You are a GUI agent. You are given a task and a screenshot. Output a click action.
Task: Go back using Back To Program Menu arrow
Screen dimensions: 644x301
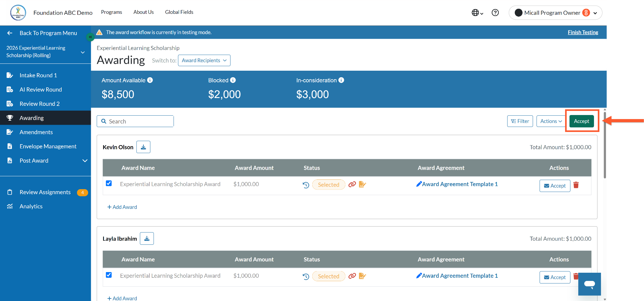pos(10,33)
